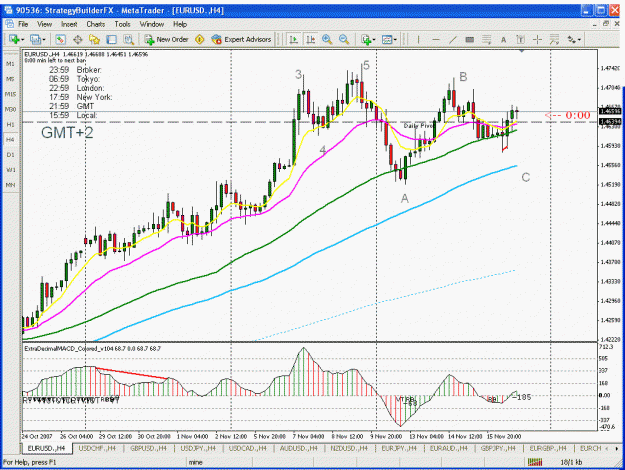Expand the Templates dropdown arrow

pyautogui.click(x=395, y=40)
